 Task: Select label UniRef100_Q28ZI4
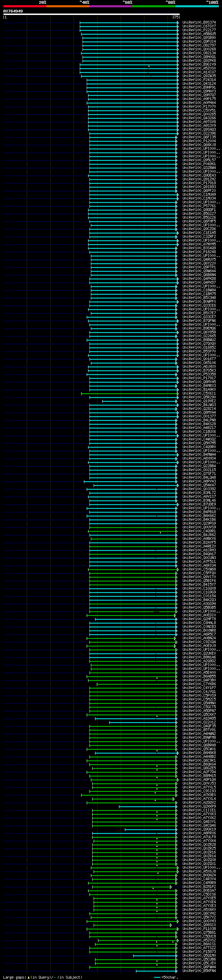(x=199, y=408)
